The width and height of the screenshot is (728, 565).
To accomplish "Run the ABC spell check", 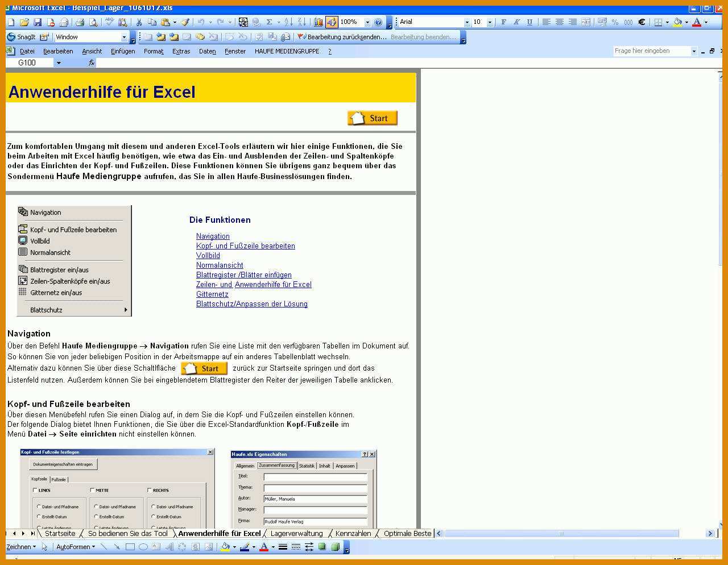I will [109, 22].
